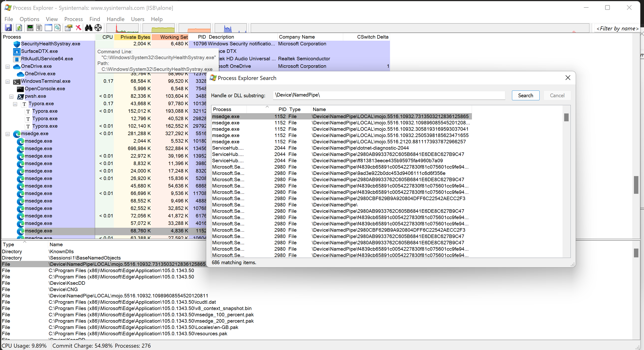Collapse the WindowsTerminal.exe process tree
Image resolution: width=644 pixels, height=350 pixels.
[7, 82]
